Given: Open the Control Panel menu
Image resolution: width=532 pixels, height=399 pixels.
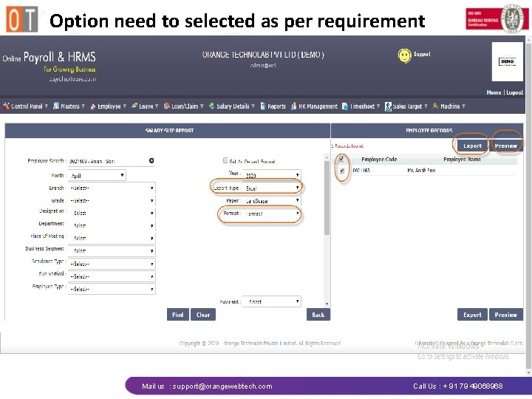Looking at the screenshot, I should pyautogui.click(x=25, y=106).
